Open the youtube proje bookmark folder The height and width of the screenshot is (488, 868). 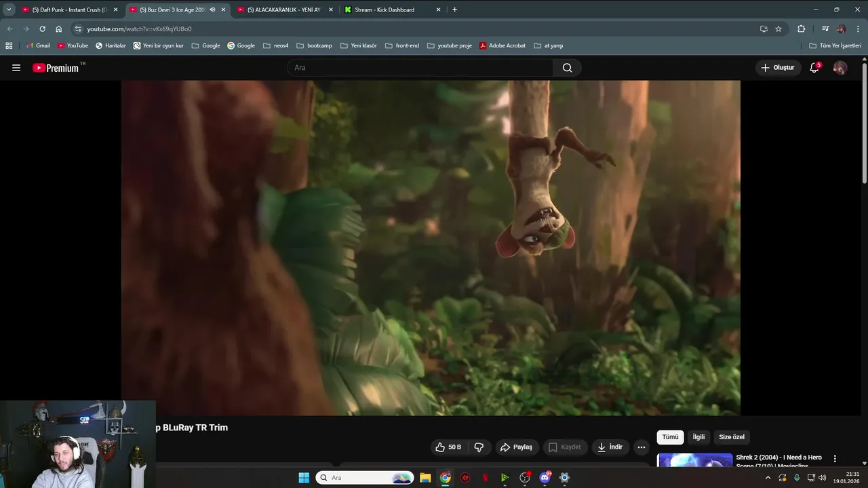pos(449,45)
